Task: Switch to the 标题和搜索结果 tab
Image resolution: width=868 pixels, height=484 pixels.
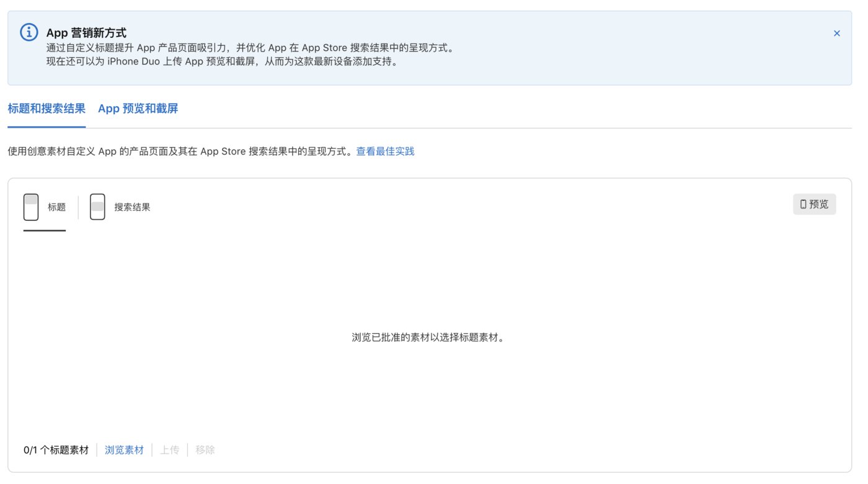Action: tap(46, 109)
